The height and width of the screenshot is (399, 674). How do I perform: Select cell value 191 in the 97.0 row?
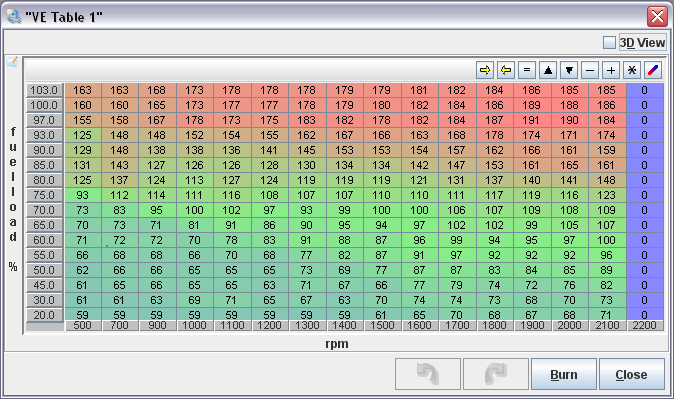(x=531, y=120)
